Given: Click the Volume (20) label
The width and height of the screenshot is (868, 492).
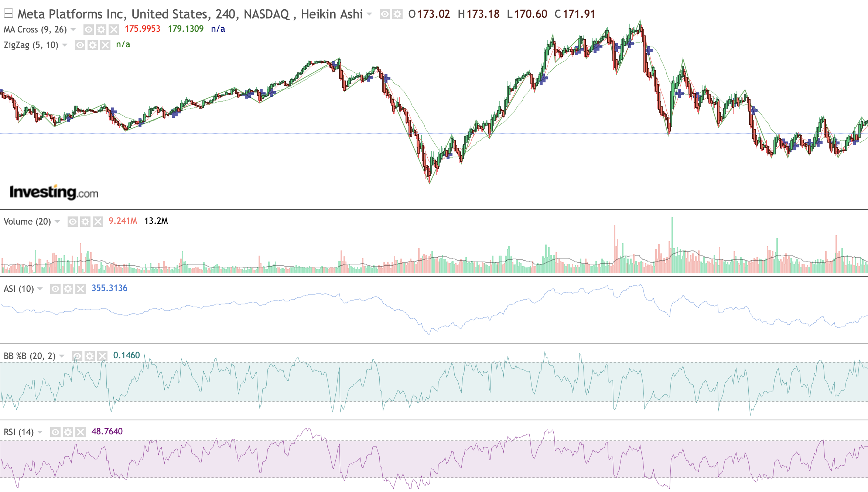Looking at the screenshot, I should tap(27, 222).
